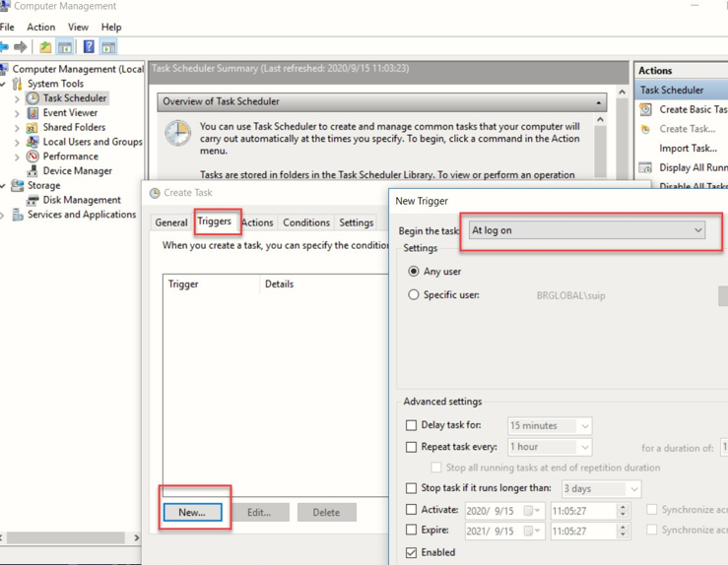Expand the Shared Folders tree node

[17, 128]
